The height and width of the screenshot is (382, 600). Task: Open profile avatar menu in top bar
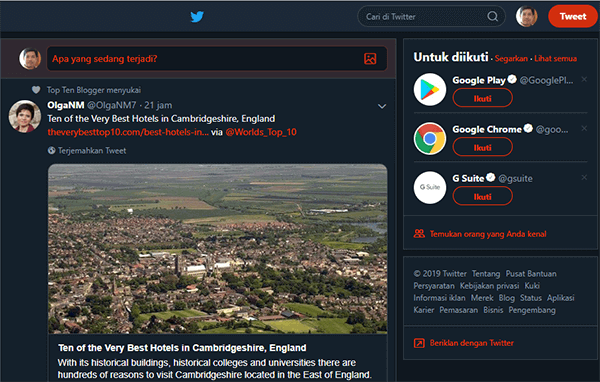(527, 16)
